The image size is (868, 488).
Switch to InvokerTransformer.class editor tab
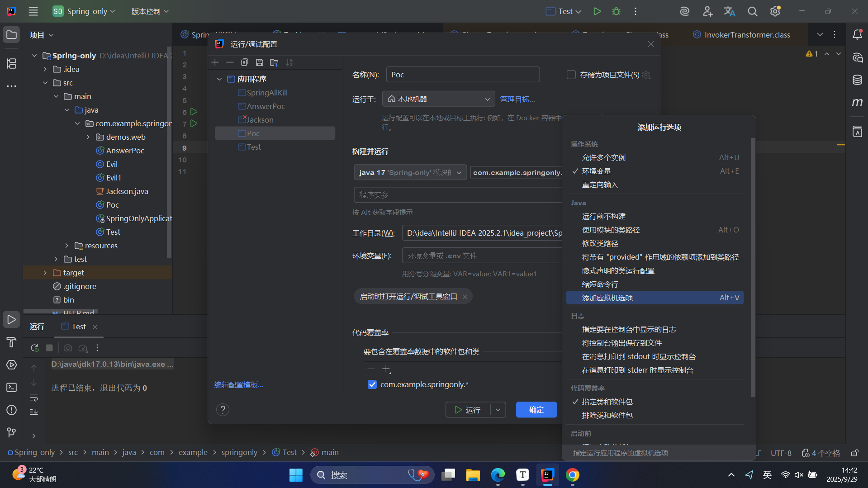tap(747, 35)
